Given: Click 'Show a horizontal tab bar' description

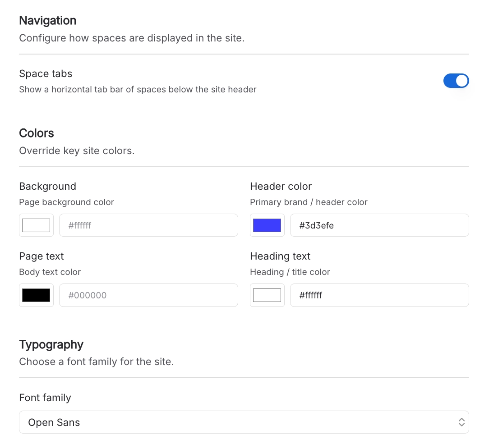Looking at the screenshot, I should pos(138,90).
